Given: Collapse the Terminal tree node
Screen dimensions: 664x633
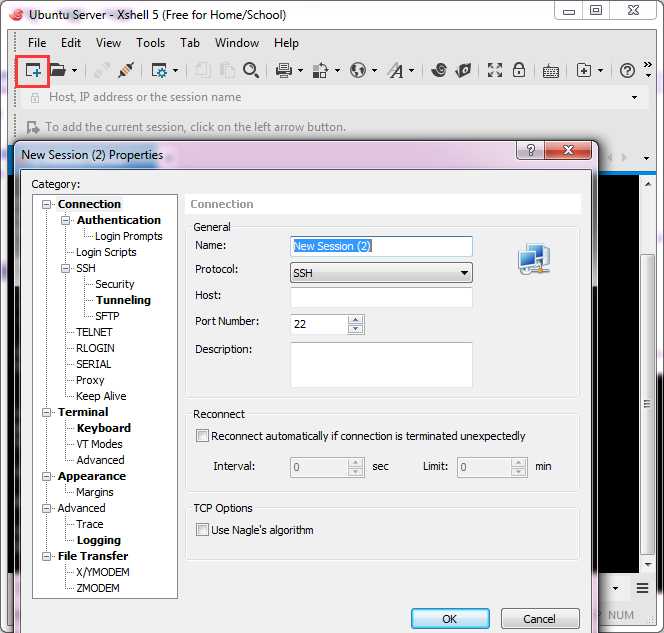Looking at the screenshot, I should [x=46, y=412].
